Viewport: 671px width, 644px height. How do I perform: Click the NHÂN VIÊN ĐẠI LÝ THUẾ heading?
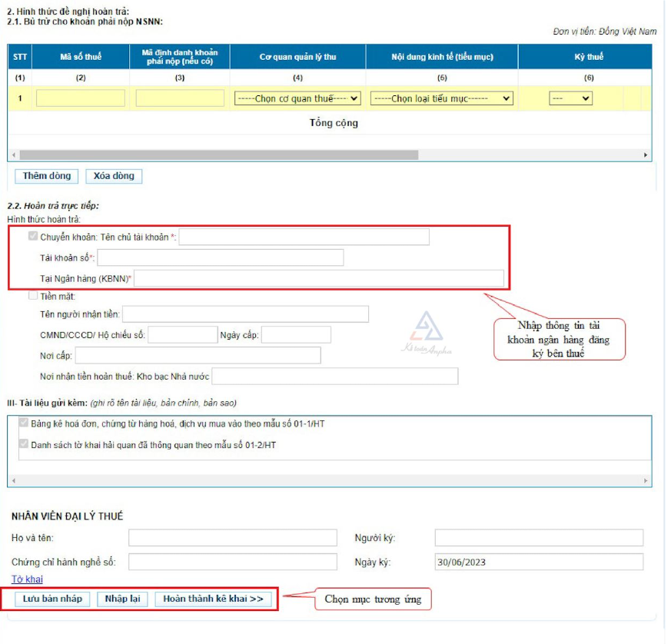(67, 516)
